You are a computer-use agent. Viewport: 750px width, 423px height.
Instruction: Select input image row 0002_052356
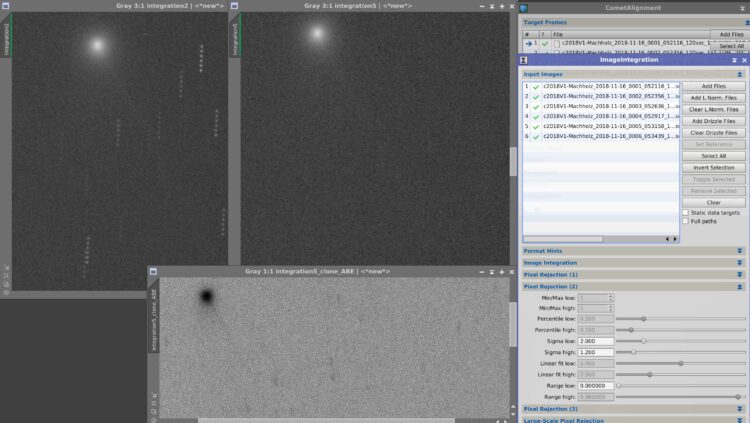pyautogui.click(x=601, y=96)
